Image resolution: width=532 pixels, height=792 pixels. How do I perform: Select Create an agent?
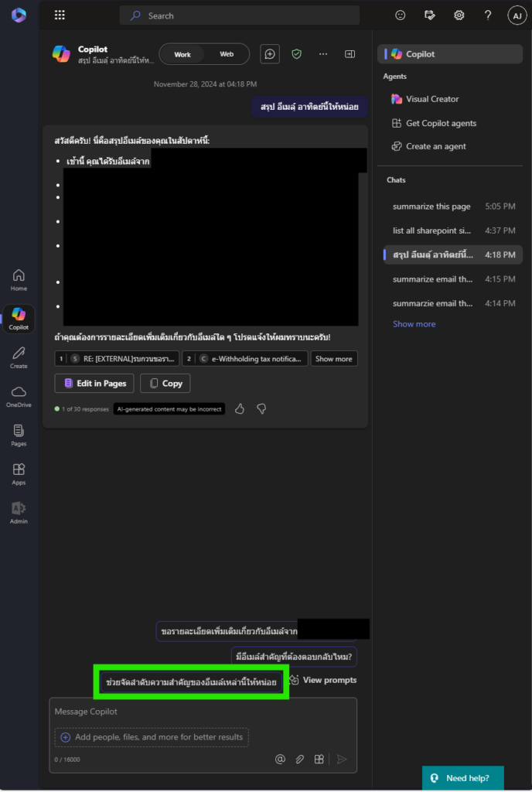click(429, 146)
